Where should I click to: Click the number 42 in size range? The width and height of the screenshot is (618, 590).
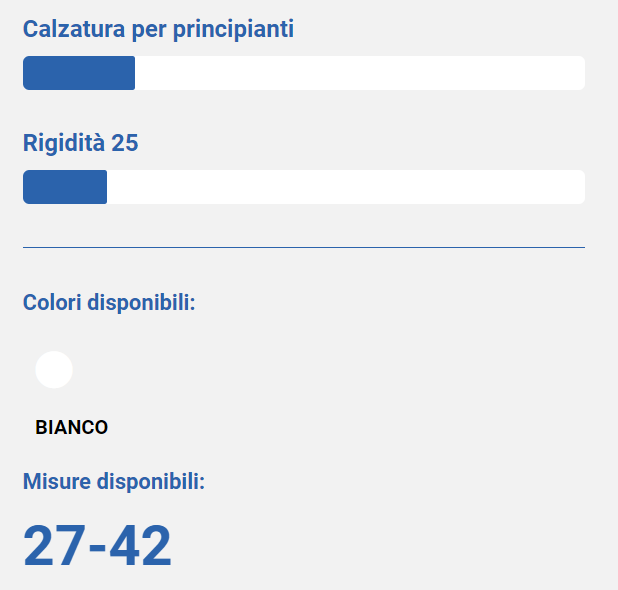[140, 545]
